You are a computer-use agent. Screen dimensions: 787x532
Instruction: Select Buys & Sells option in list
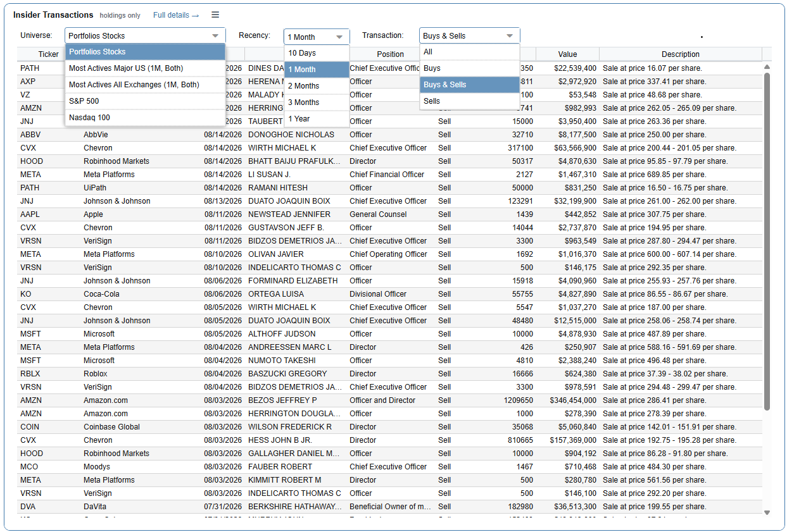(469, 85)
